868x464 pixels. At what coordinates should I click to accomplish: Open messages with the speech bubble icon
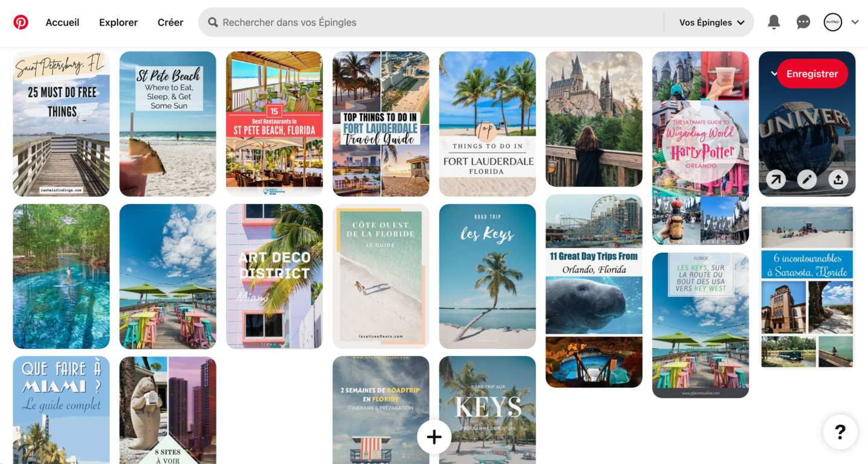pyautogui.click(x=803, y=22)
